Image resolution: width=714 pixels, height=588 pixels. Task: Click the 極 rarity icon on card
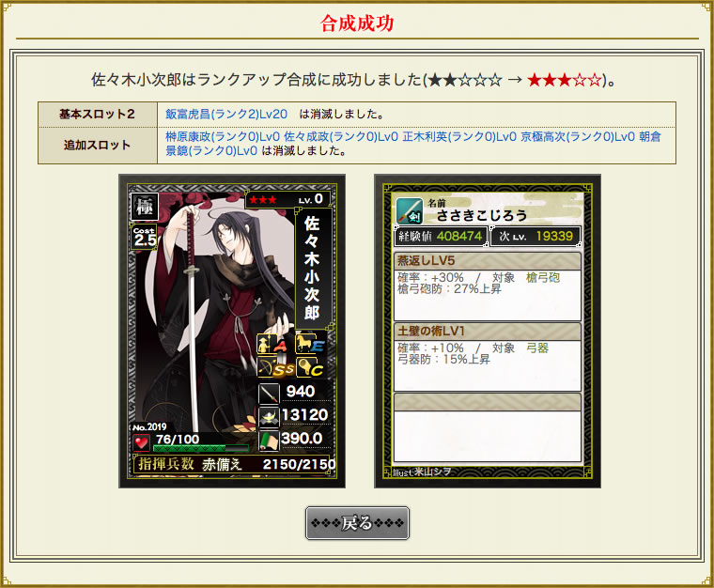click(x=145, y=207)
